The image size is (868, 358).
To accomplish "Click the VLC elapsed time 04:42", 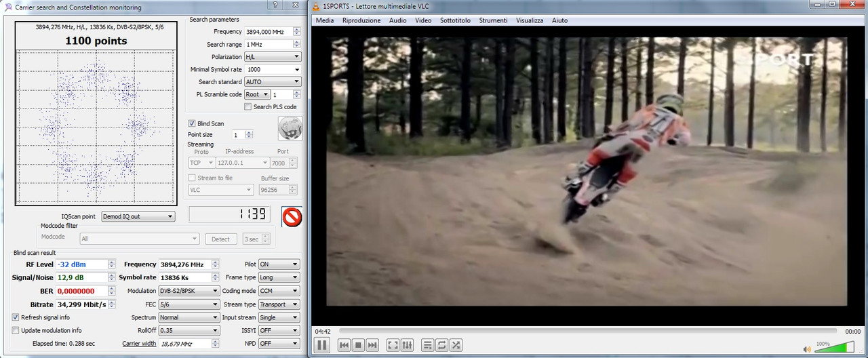I will [x=323, y=332].
